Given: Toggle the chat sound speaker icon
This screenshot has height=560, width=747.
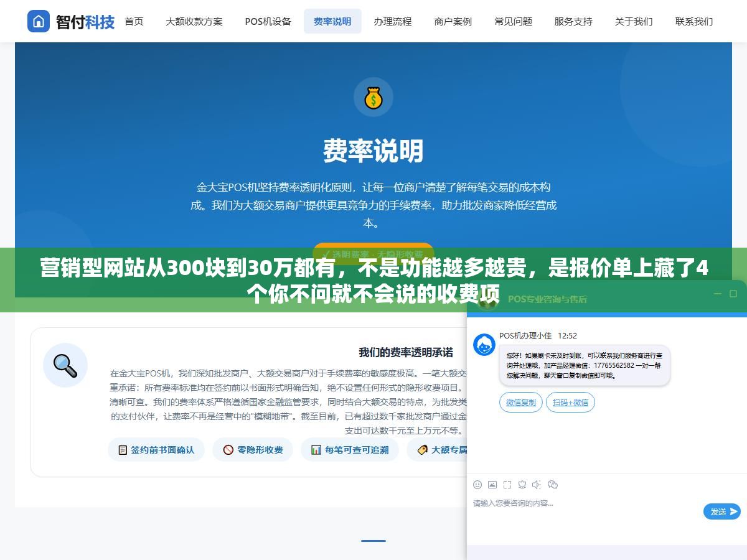Looking at the screenshot, I should [x=537, y=484].
